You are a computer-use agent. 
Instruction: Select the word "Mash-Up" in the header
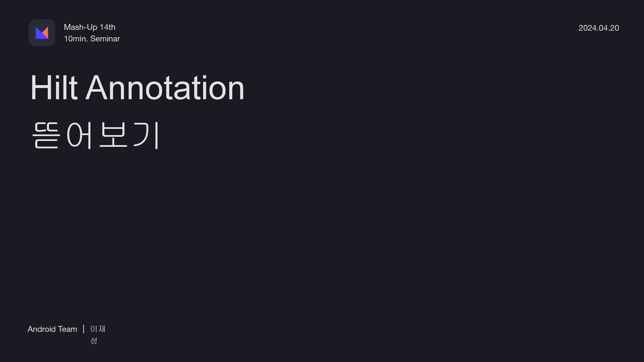(80, 27)
